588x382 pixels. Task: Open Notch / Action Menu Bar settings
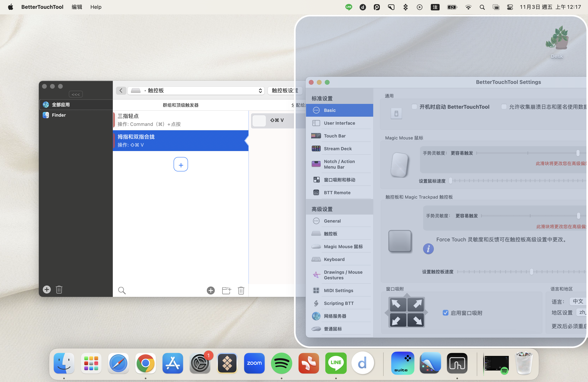[x=339, y=164]
